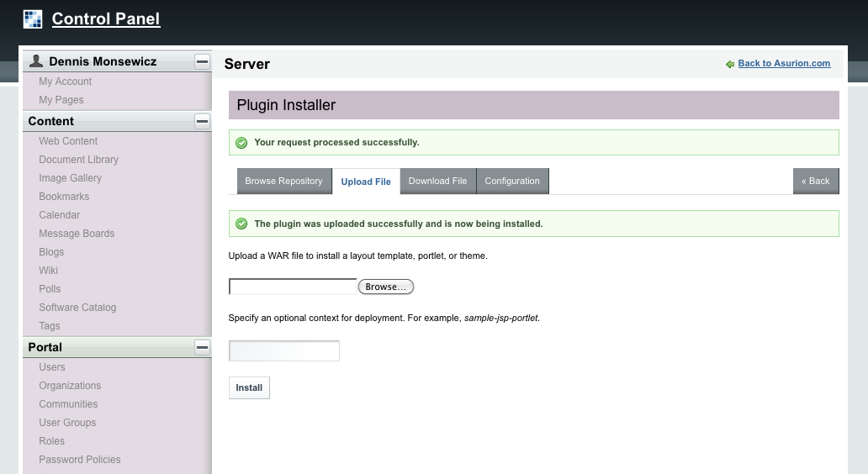This screenshot has height=474, width=868.
Task: Collapse the Portal section
Action: tap(202, 347)
